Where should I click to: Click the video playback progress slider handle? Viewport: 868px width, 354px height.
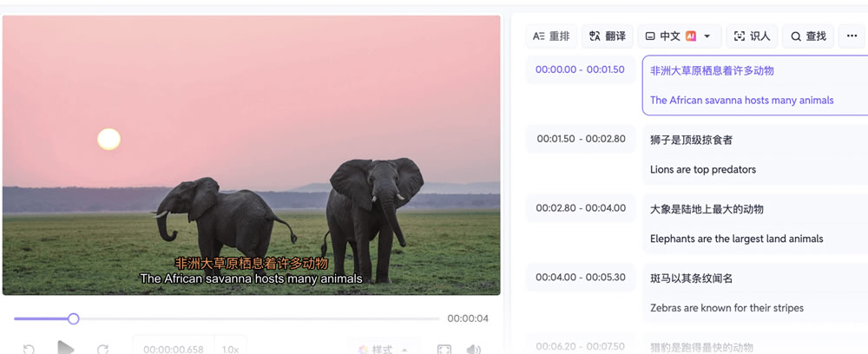click(73, 318)
